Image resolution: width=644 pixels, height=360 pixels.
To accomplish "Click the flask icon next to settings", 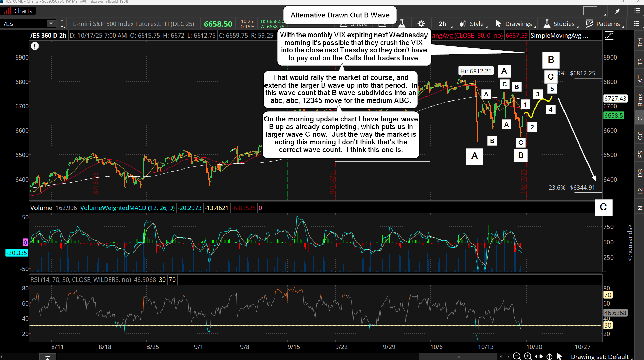I will click(x=402, y=24).
